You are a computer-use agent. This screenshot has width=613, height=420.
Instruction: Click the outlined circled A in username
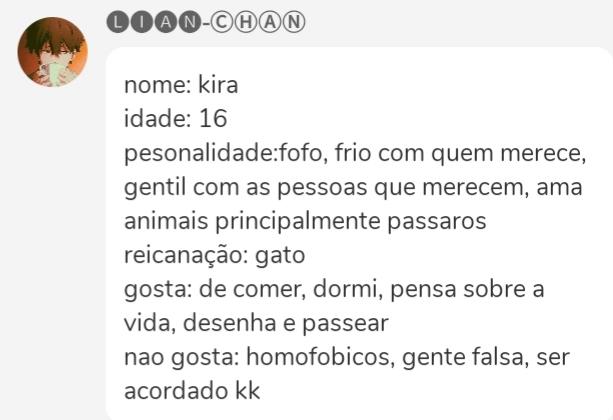tap(270, 22)
